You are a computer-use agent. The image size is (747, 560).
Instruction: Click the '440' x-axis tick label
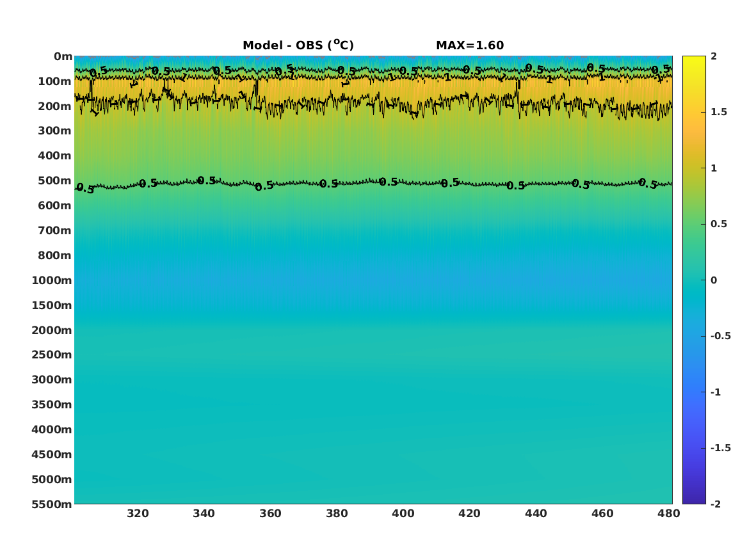click(x=536, y=513)
